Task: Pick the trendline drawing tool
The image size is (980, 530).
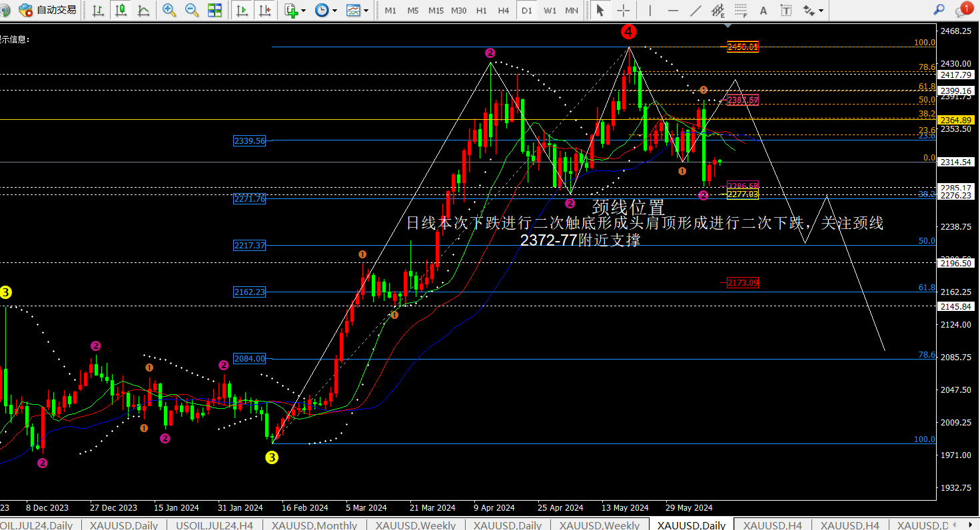Action: point(696,10)
